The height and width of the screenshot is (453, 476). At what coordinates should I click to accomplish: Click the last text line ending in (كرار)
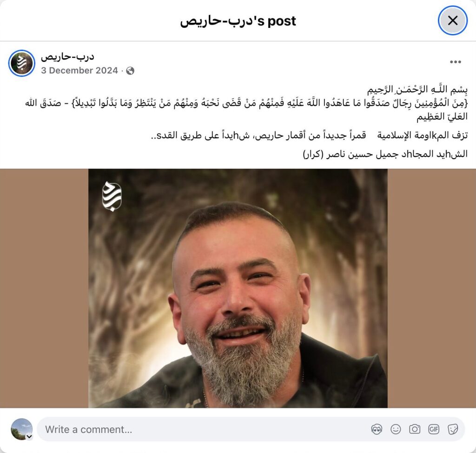(x=385, y=154)
